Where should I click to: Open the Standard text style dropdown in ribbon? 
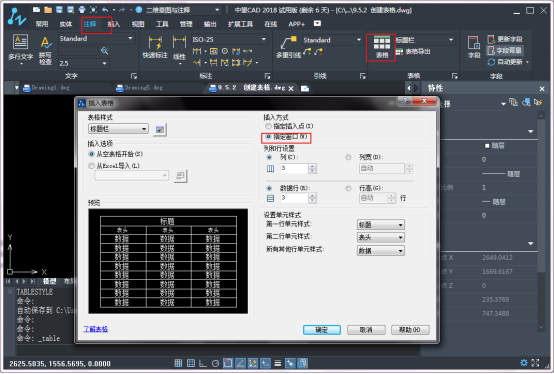pyautogui.click(x=96, y=38)
